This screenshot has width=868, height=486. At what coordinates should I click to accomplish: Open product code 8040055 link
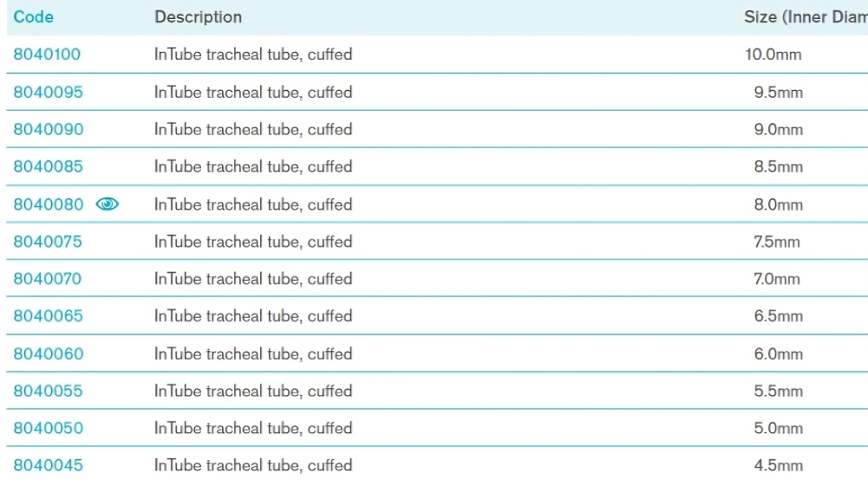pyautogui.click(x=48, y=391)
